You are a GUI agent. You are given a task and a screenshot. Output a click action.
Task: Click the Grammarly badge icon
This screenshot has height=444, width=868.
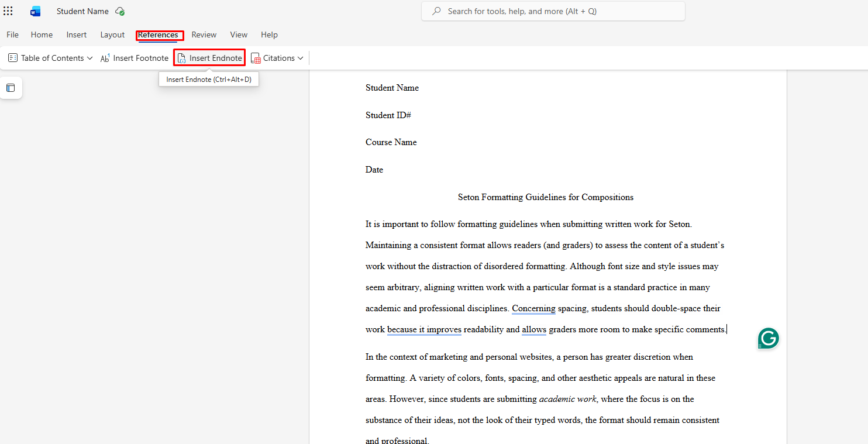pos(768,338)
